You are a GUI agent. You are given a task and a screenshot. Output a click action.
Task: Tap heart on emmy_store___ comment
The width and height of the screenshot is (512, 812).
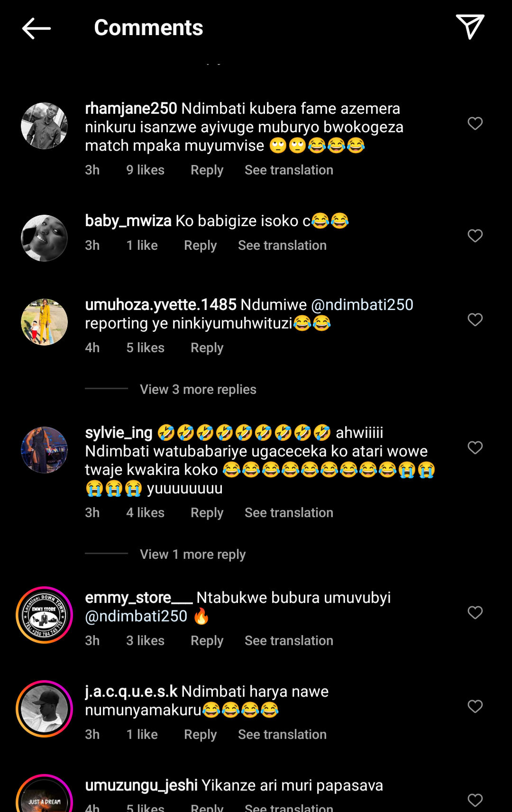[475, 613]
